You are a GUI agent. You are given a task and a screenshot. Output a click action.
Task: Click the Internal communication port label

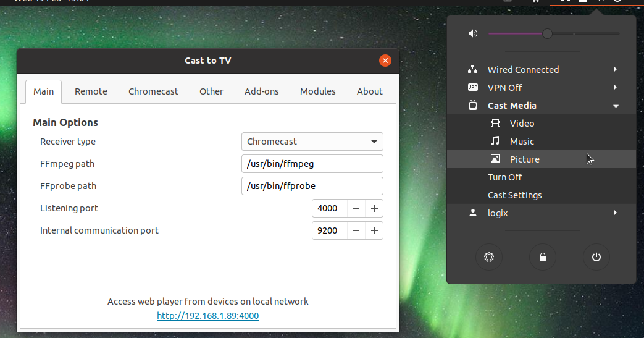(99, 230)
